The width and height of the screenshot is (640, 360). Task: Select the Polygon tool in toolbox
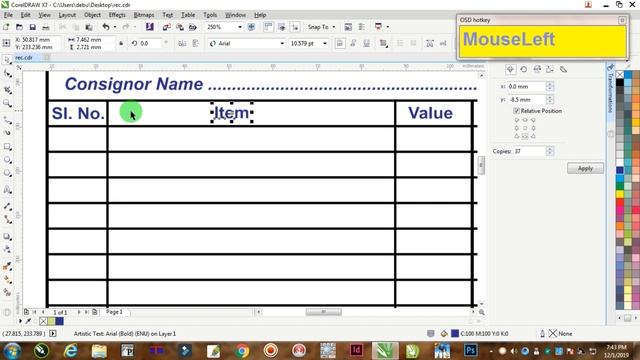pyautogui.click(x=7, y=173)
